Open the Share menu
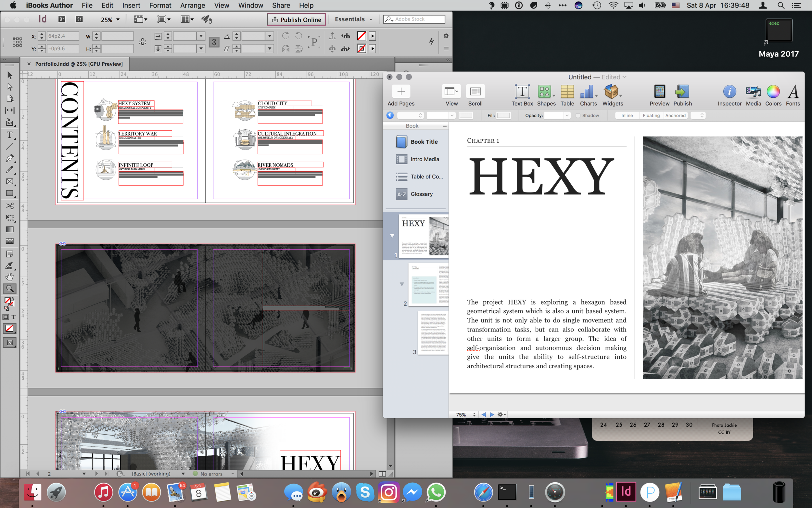This screenshot has width=812, height=508. tap(281, 6)
